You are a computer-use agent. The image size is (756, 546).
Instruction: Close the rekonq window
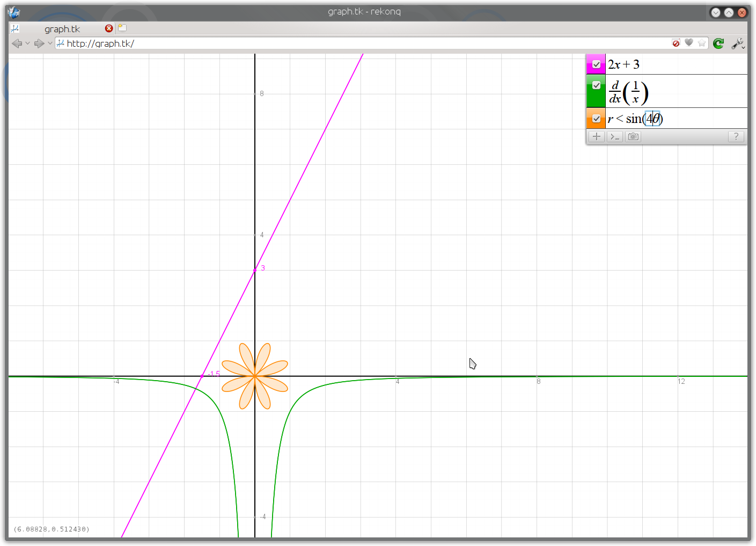click(x=742, y=12)
